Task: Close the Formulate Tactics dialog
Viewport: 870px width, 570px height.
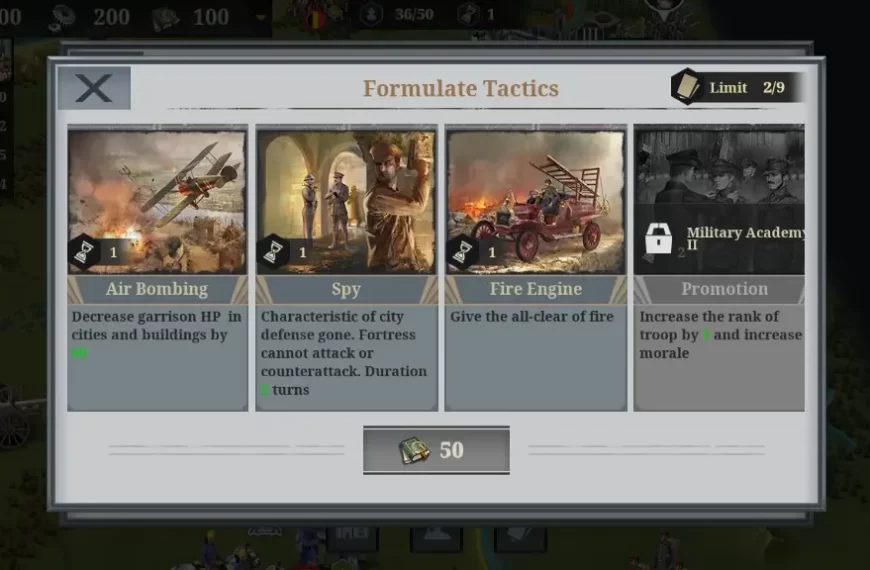Action: pos(94,88)
